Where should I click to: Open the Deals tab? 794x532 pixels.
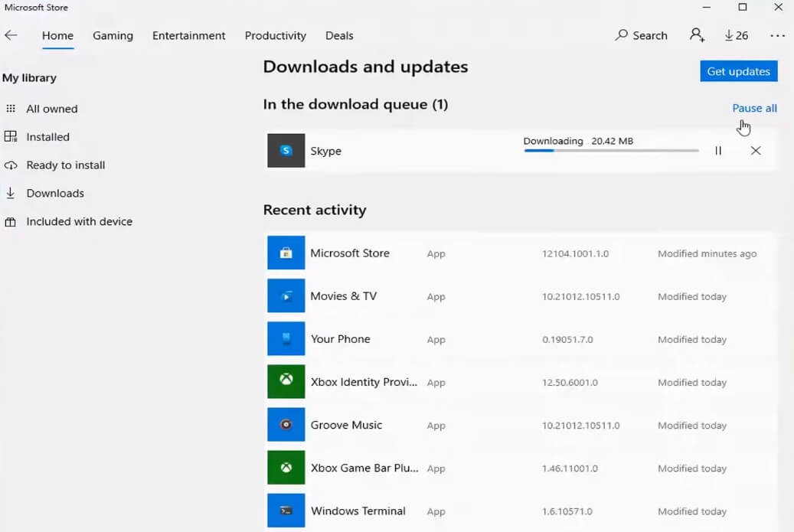click(339, 35)
